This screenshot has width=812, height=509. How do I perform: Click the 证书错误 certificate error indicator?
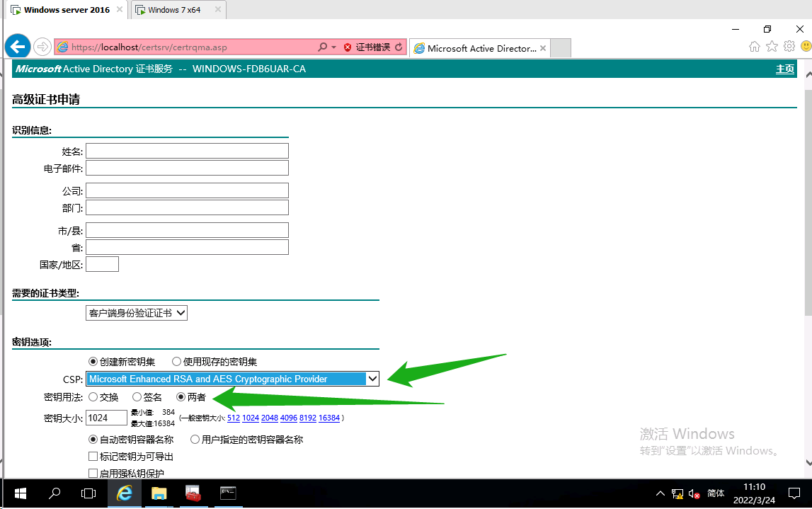click(367, 47)
